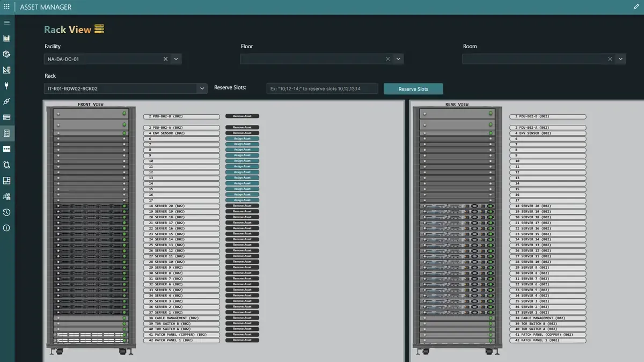Expand the hamburger sidebar menu

pyautogui.click(x=6, y=23)
